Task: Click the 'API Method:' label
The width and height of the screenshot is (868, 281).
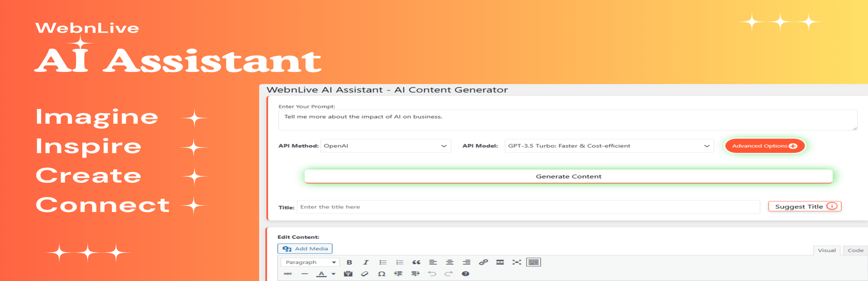Action: tap(299, 146)
